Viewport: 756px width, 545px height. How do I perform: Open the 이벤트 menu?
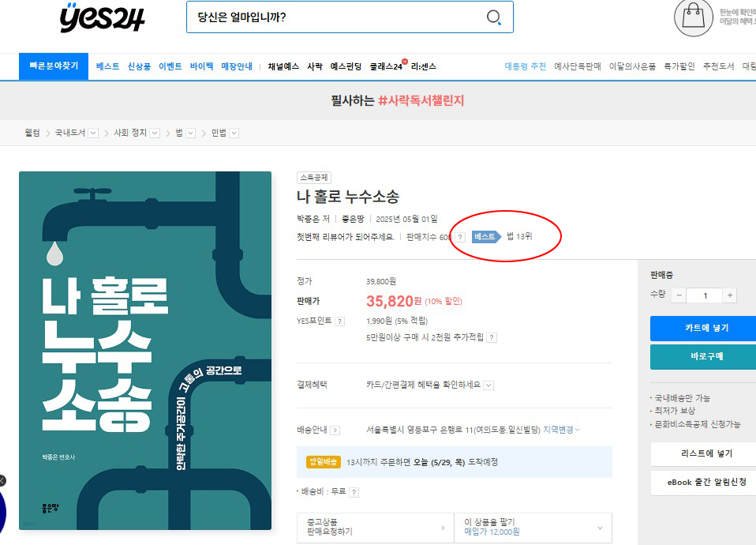pos(170,66)
